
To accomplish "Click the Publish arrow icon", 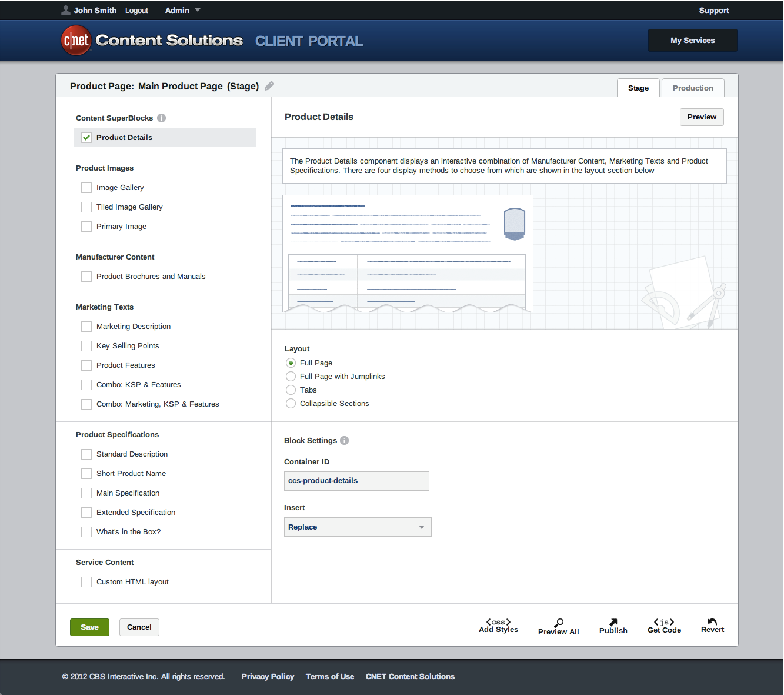I will pos(613,622).
